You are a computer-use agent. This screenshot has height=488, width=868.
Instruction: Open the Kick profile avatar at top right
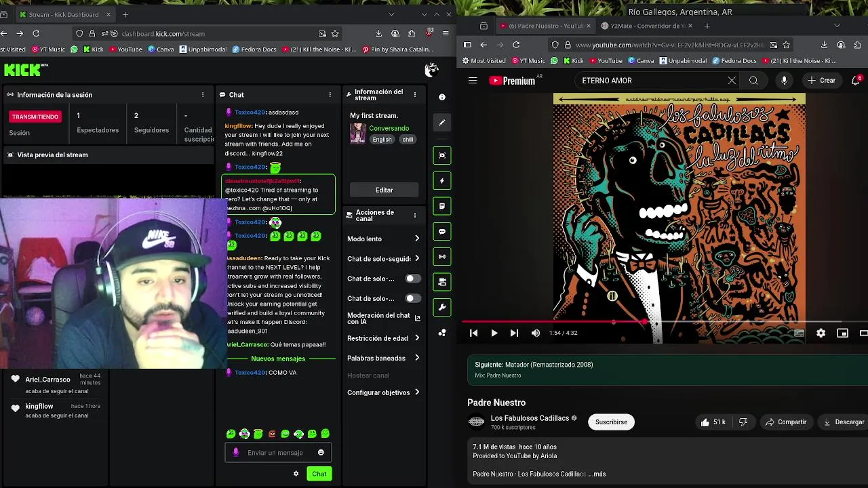click(x=431, y=70)
